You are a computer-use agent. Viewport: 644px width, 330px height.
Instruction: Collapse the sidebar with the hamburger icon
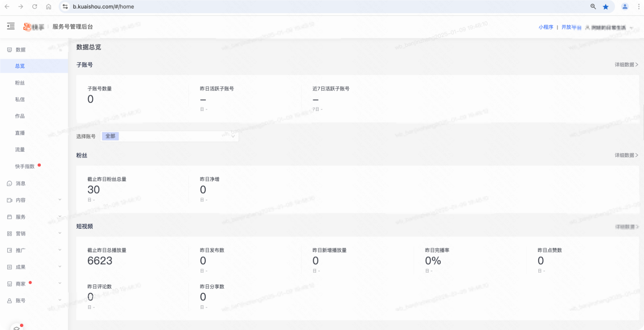[x=11, y=26]
